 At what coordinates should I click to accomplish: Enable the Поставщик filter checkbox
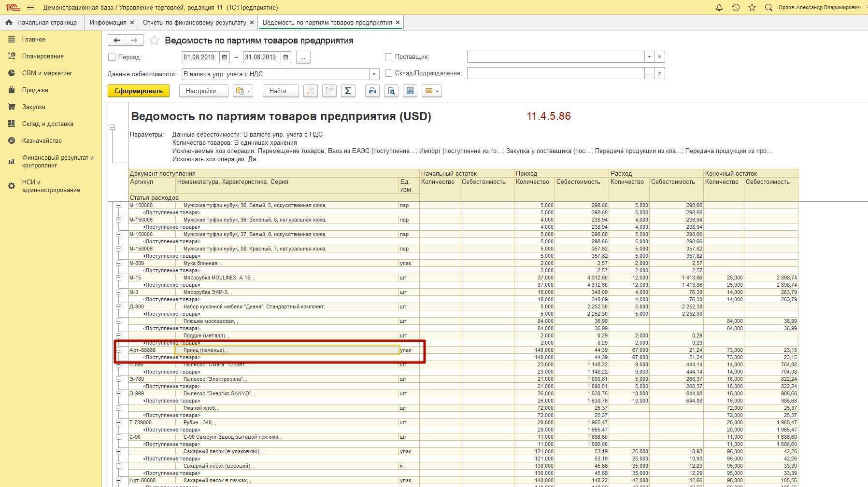tap(388, 57)
